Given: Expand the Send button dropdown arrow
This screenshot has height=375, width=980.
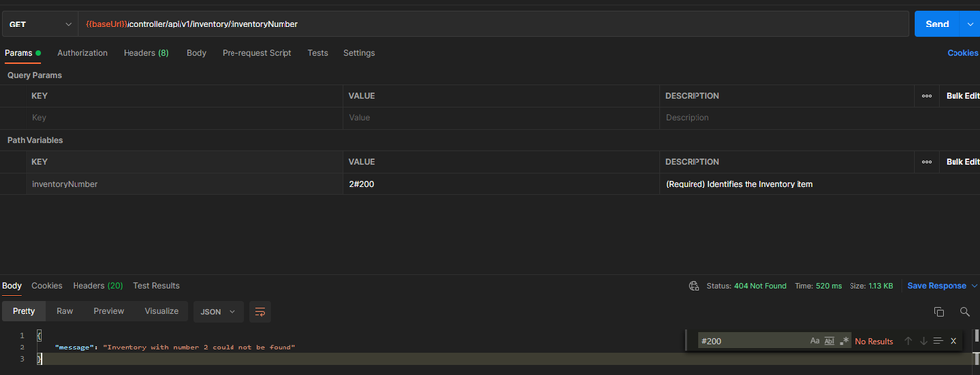Looking at the screenshot, I should [969, 24].
